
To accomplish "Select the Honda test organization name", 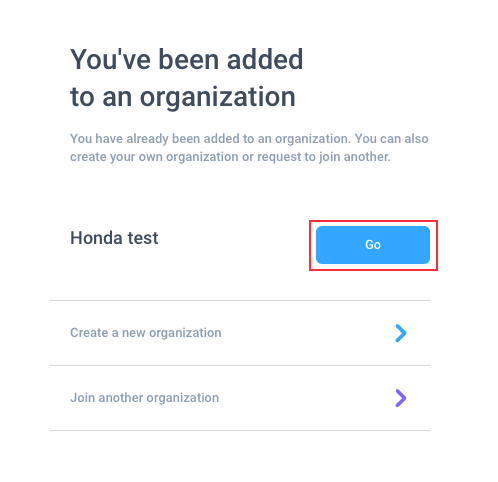I will [x=114, y=238].
